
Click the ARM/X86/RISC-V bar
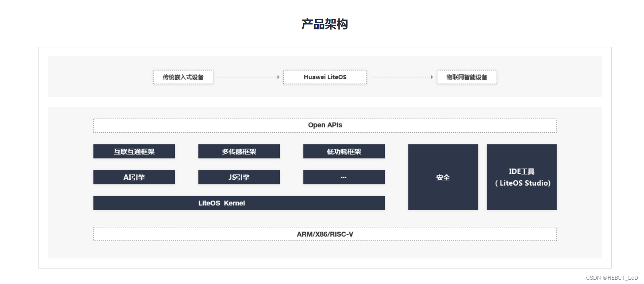click(x=325, y=234)
